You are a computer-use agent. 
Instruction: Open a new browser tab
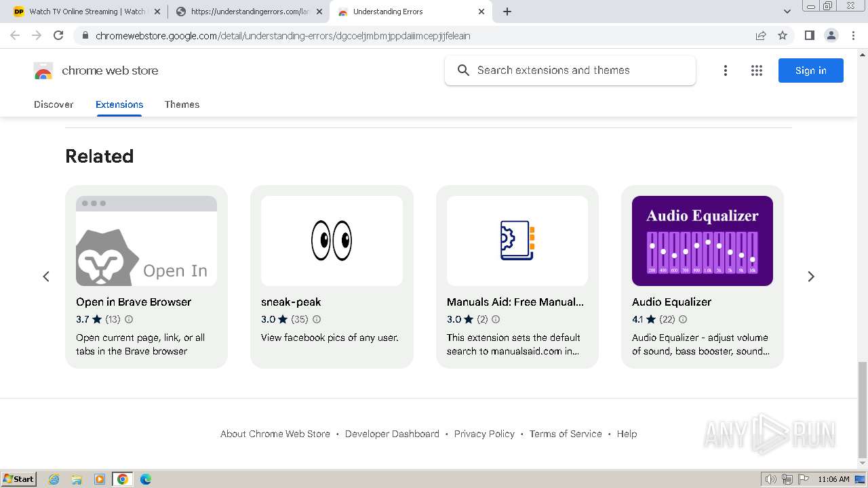tap(507, 12)
